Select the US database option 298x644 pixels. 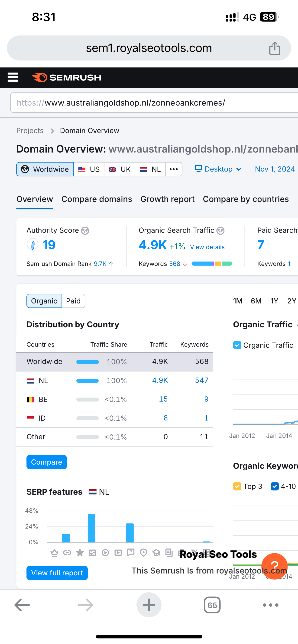(89, 169)
